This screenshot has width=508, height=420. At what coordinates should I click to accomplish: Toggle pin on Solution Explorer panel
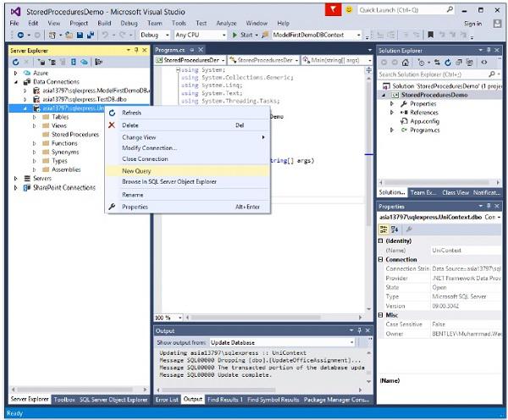489,50
